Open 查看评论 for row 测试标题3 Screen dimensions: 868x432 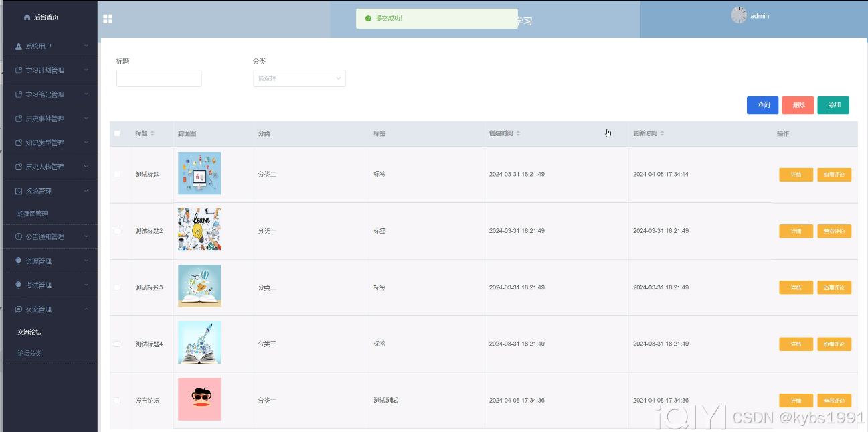pyautogui.click(x=834, y=287)
